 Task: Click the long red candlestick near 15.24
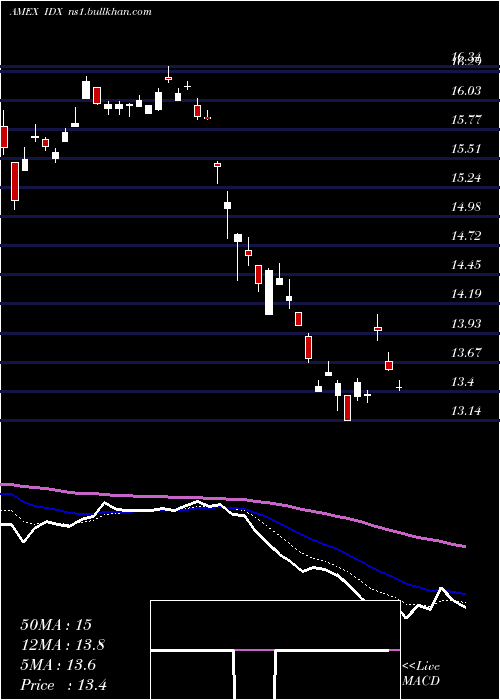tap(15, 181)
